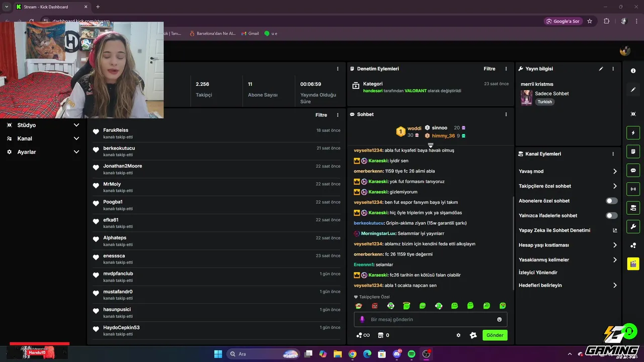Open Denetim Eylemleri three-dot menu
The width and height of the screenshot is (644, 362).
point(506,69)
